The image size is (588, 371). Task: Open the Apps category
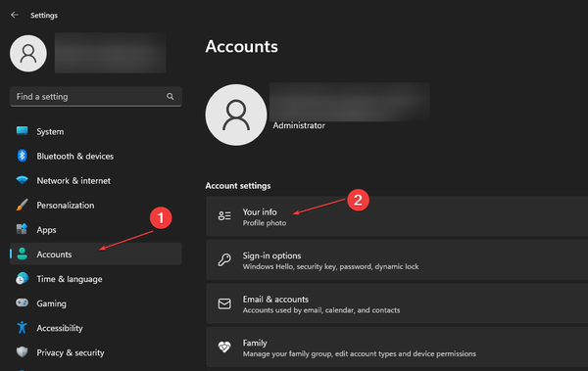[96, 230]
